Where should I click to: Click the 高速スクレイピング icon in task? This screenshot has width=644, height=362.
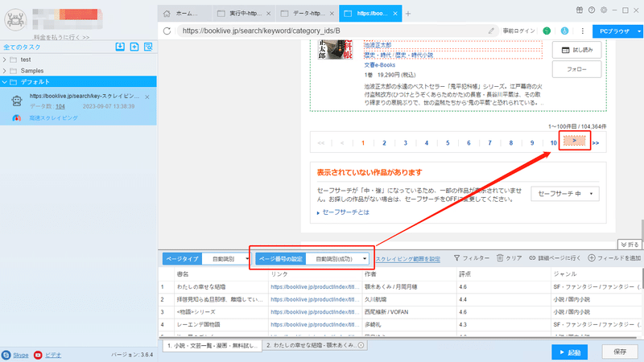click(x=16, y=117)
